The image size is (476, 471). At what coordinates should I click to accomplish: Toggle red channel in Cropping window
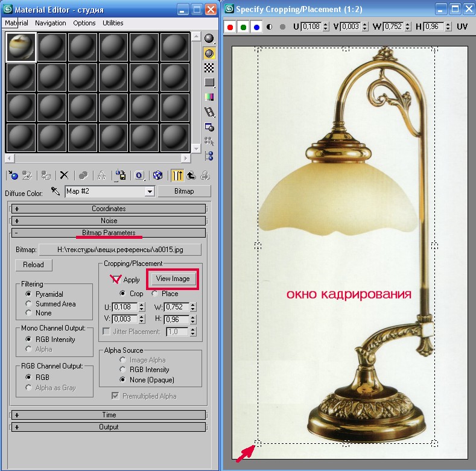pos(230,27)
